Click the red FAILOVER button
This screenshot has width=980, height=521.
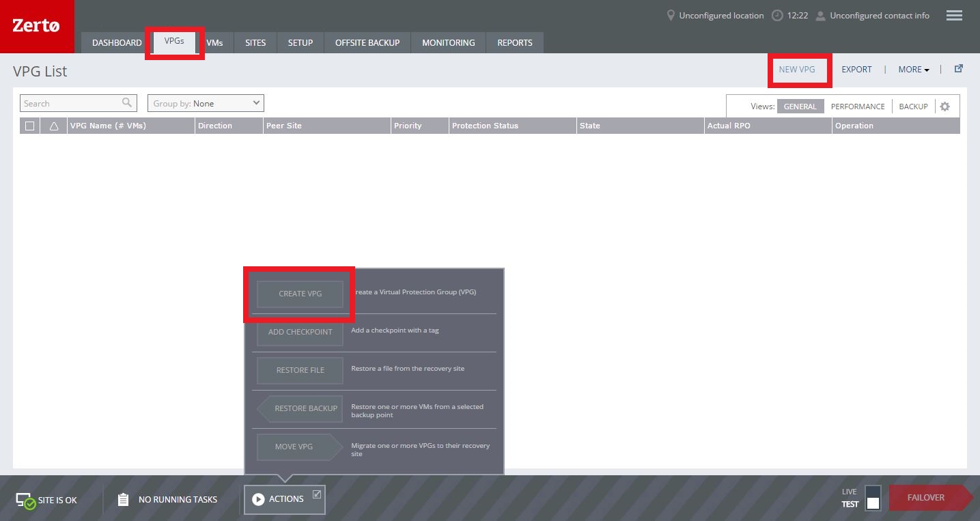pos(930,498)
